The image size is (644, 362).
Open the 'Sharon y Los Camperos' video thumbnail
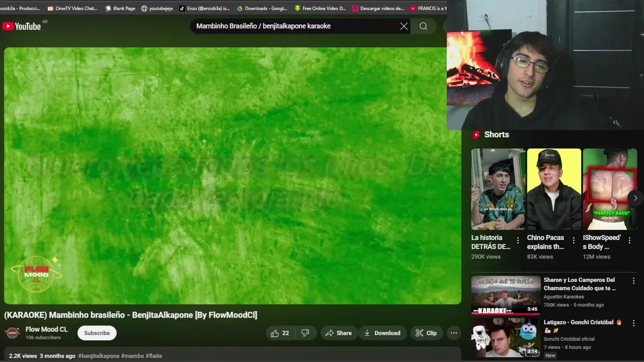tap(506, 295)
